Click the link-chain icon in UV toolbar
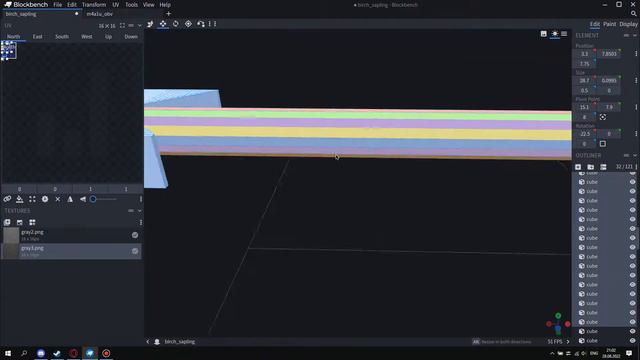This screenshot has width=640, height=360. [7, 199]
